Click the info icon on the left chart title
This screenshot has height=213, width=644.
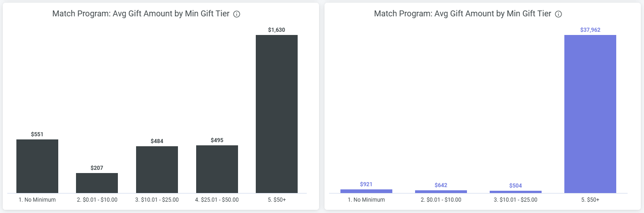click(x=237, y=14)
